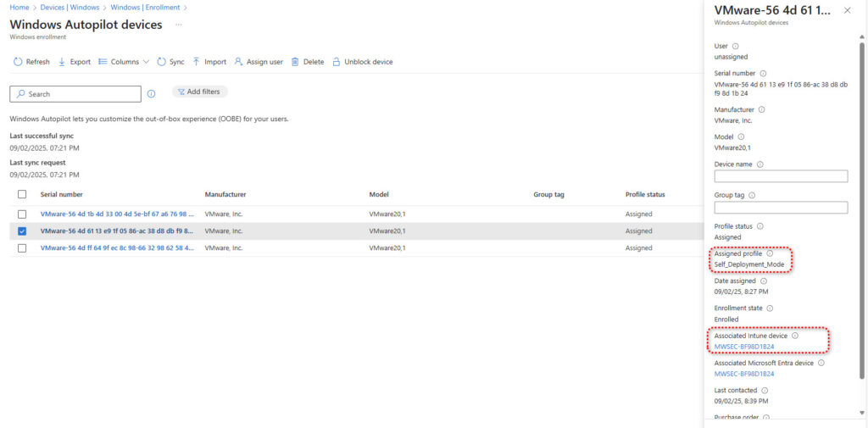Check the third VMware device row checkbox
Image resolution: width=868 pixels, height=428 pixels.
pyautogui.click(x=22, y=247)
